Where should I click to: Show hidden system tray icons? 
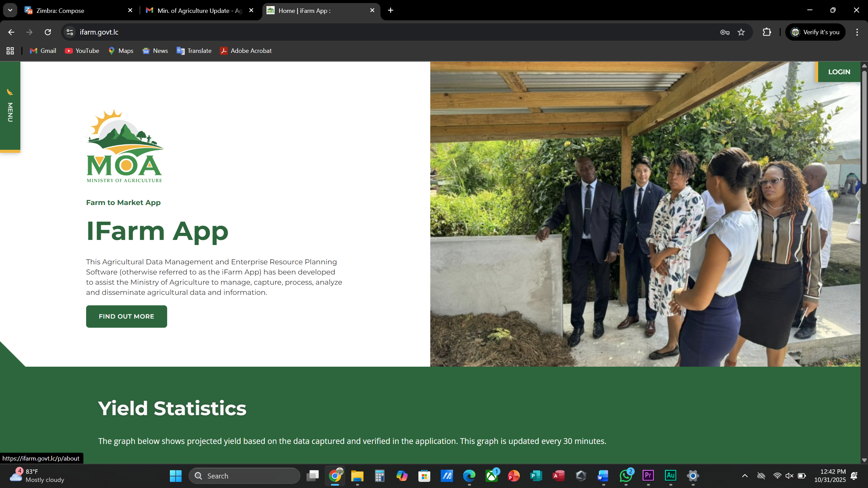tap(745, 476)
